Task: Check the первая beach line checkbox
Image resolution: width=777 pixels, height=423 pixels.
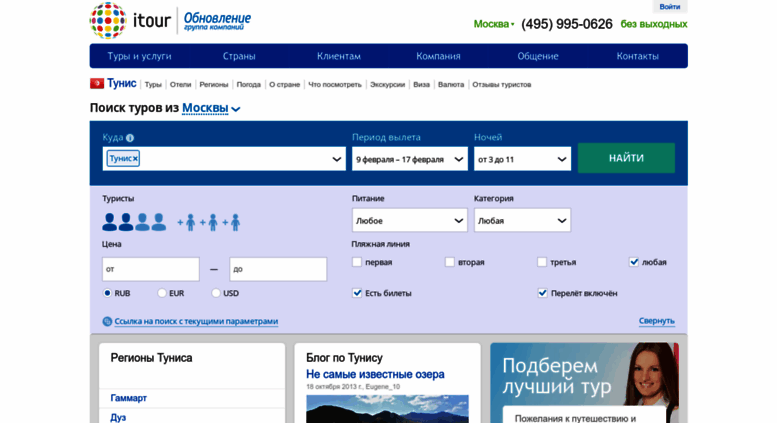Action: click(357, 262)
